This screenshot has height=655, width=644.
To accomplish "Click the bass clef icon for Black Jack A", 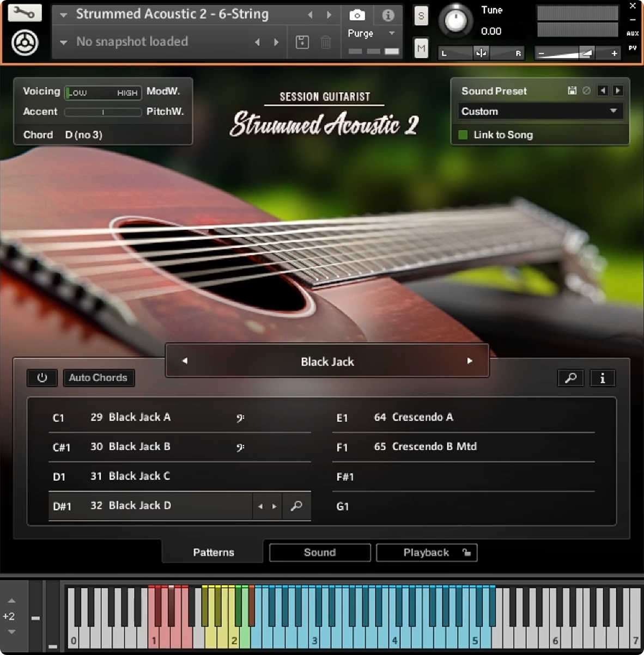I will click(x=240, y=418).
